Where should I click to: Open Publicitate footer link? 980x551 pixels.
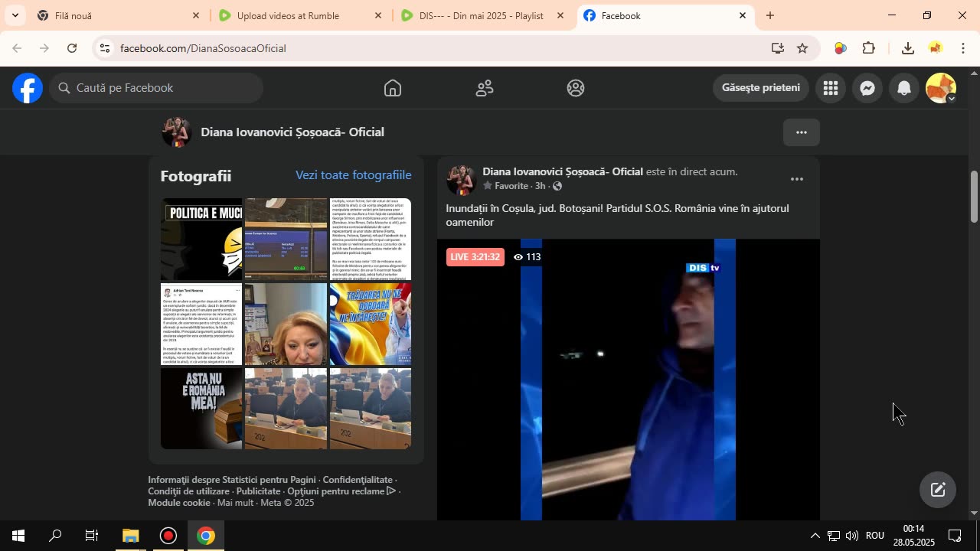[258, 491]
